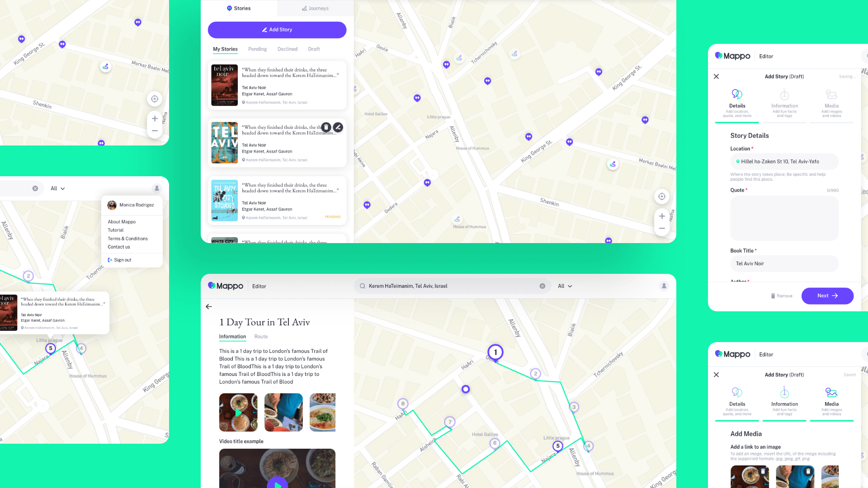
Task: Switch to the Route tab of the tour
Action: click(261, 337)
